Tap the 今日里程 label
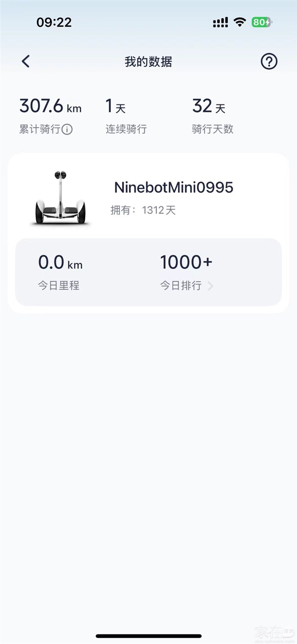Image resolution: width=297 pixels, height=644 pixels. pos(59,286)
